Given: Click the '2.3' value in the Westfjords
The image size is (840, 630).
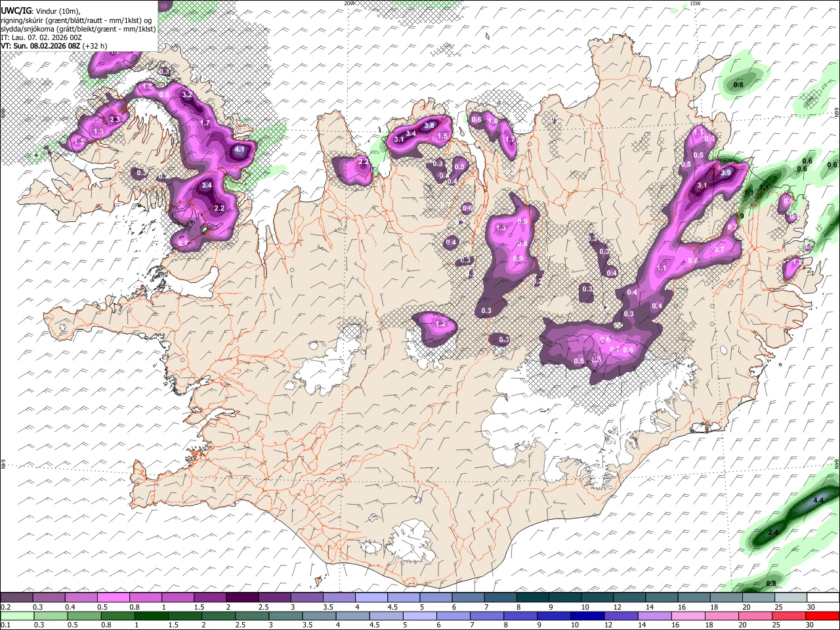Looking at the screenshot, I should pyautogui.click(x=115, y=119).
